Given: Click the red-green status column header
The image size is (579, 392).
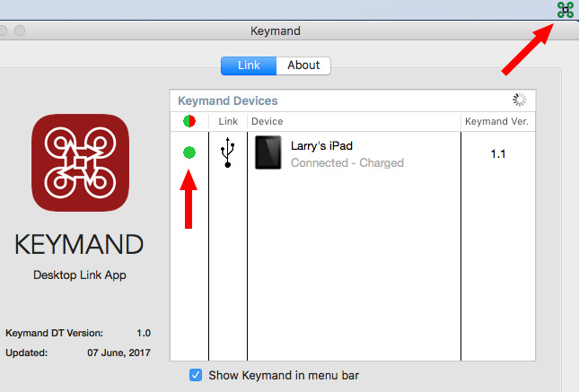Looking at the screenshot, I should point(189,121).
